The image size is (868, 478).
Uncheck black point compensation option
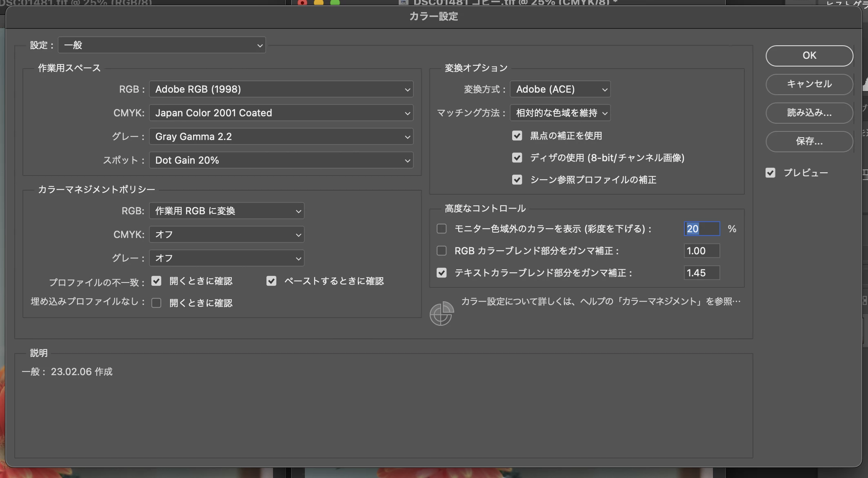click(x=517, y=136)
